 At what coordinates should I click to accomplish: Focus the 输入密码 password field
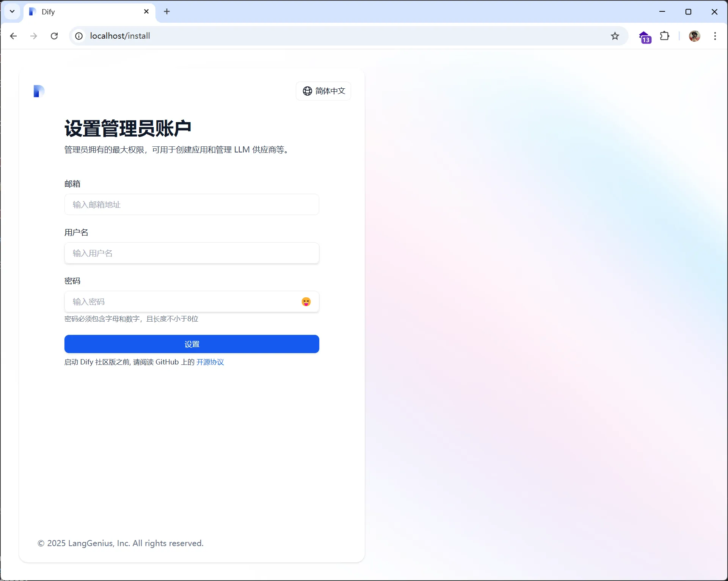tap(192, 301)
